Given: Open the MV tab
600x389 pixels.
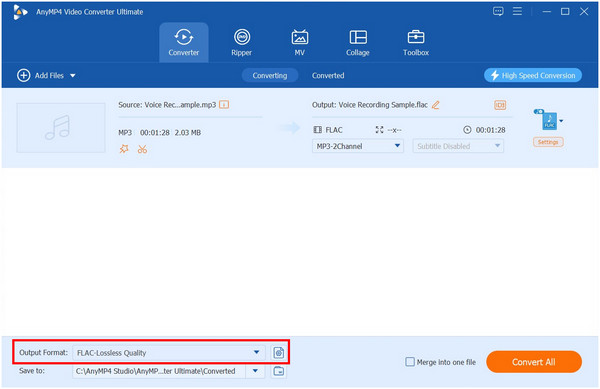Looking at the screenshot, I should coord(300,42).
